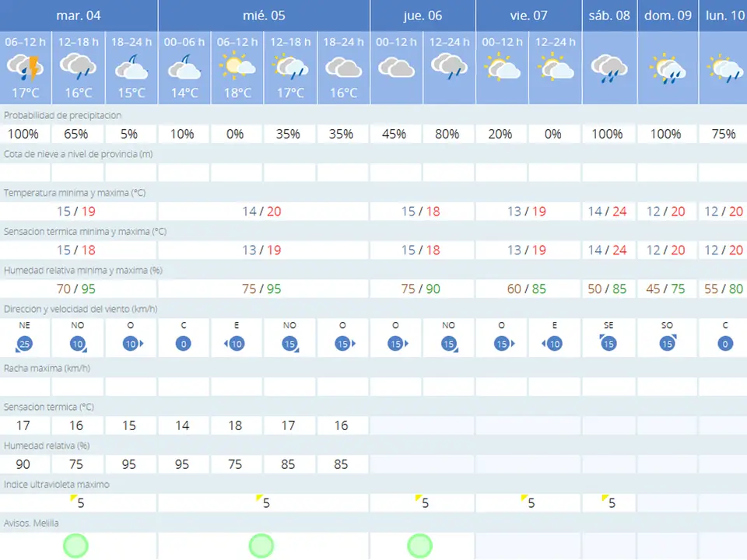Image resolution: width=747 pixels, height=560 pixels.
Task: Click the NE wind 25 km/h indicator
Action: (x=24, y=344)
